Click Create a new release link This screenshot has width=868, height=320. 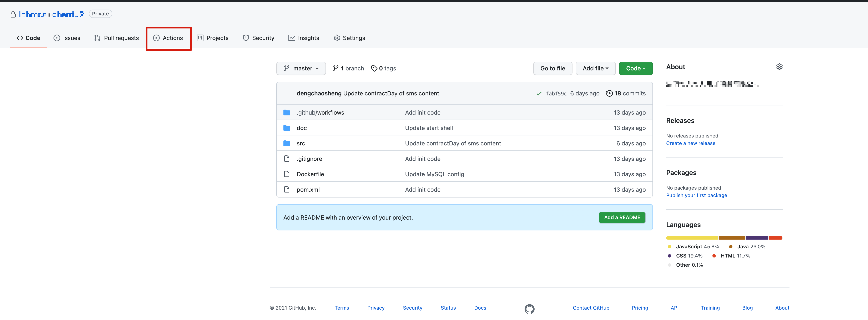(x=690, y=143)
